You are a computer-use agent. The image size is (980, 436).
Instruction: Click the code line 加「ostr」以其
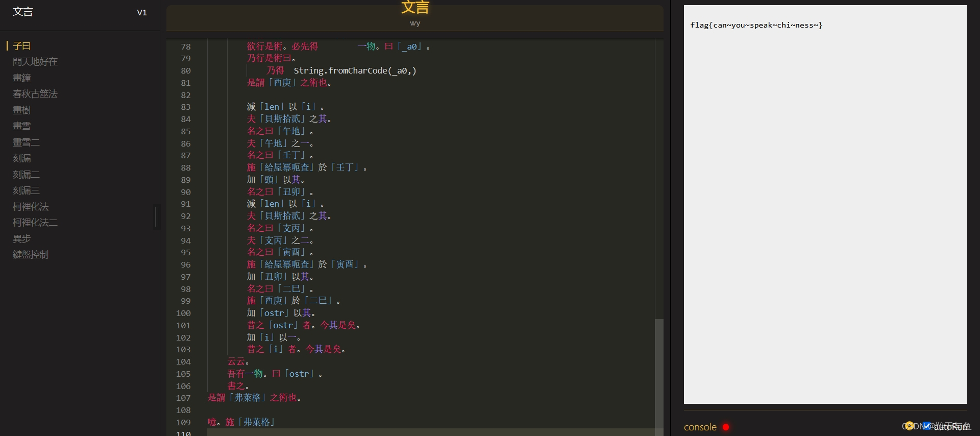pyautogui.click(x=281, y=313)
